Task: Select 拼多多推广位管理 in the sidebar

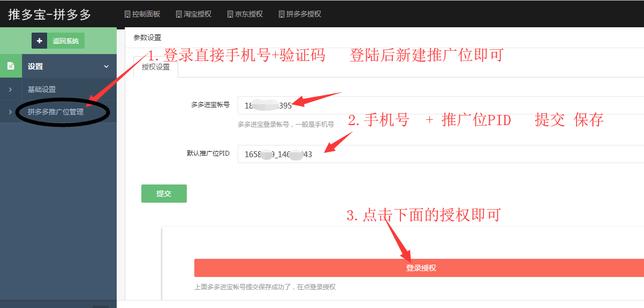Action: tap(55, 111)
